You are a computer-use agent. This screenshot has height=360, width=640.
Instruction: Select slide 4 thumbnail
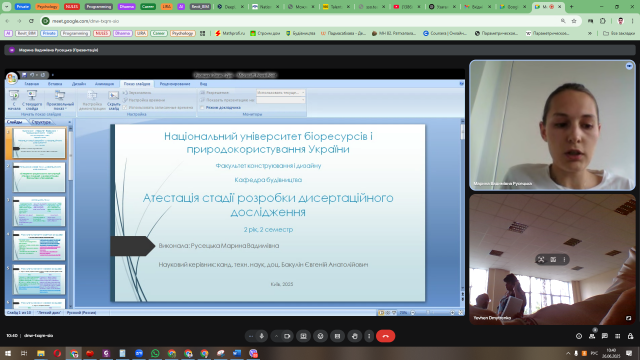tap(39, 246)
